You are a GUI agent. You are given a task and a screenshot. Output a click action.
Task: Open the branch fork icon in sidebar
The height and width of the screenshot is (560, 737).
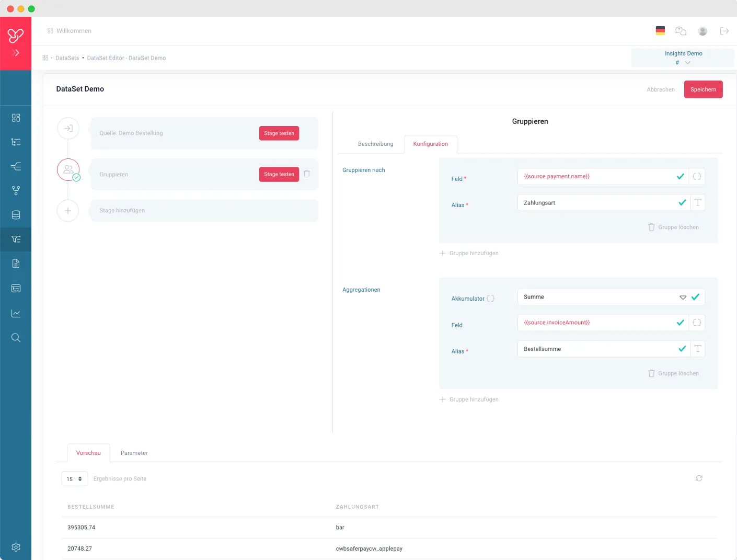[x=16, y=191]
